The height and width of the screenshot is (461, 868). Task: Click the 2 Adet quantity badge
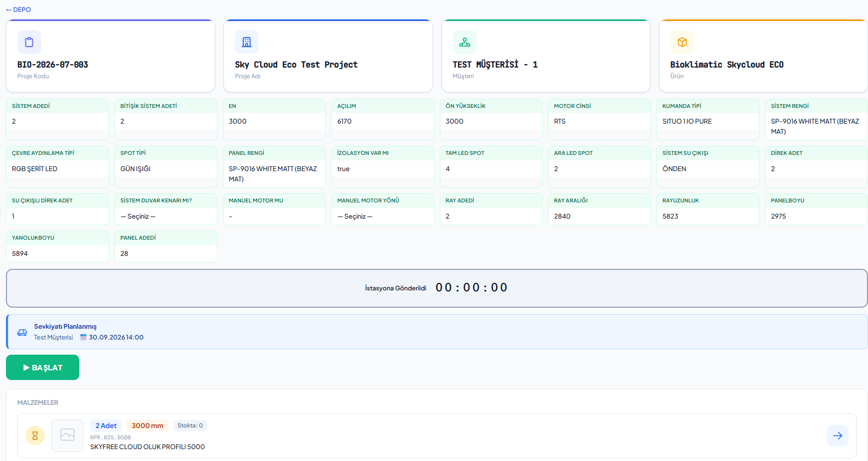coord(106,426)
